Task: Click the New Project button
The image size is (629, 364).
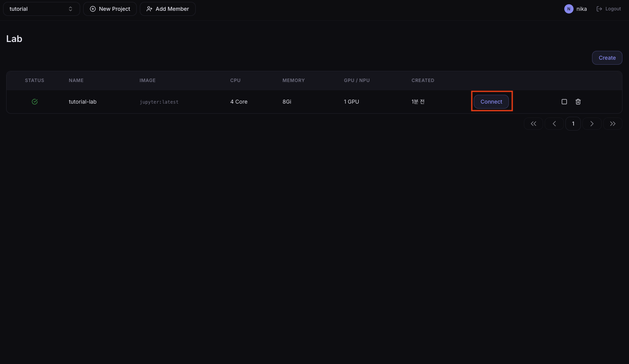Action: [110, 9]
